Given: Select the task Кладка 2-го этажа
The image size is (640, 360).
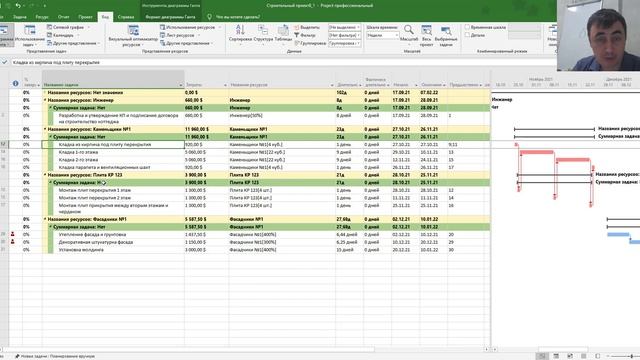Looking at the screenshot, I should click(78, 160).
